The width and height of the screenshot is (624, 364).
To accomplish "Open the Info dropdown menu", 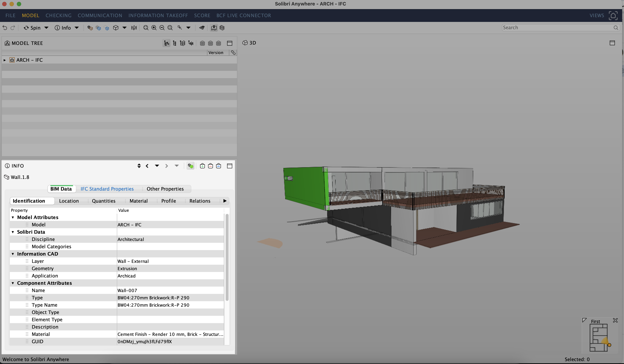I will coord(76,28).
